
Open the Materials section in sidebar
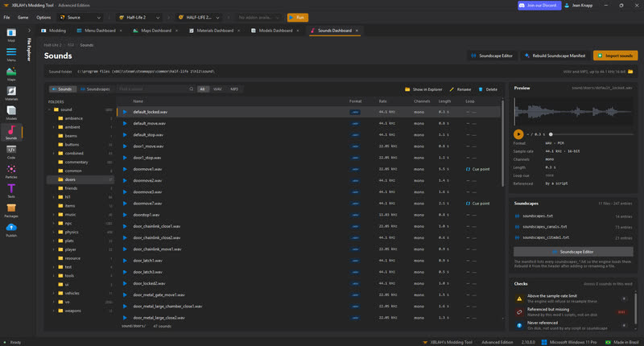tap(11, 93)
